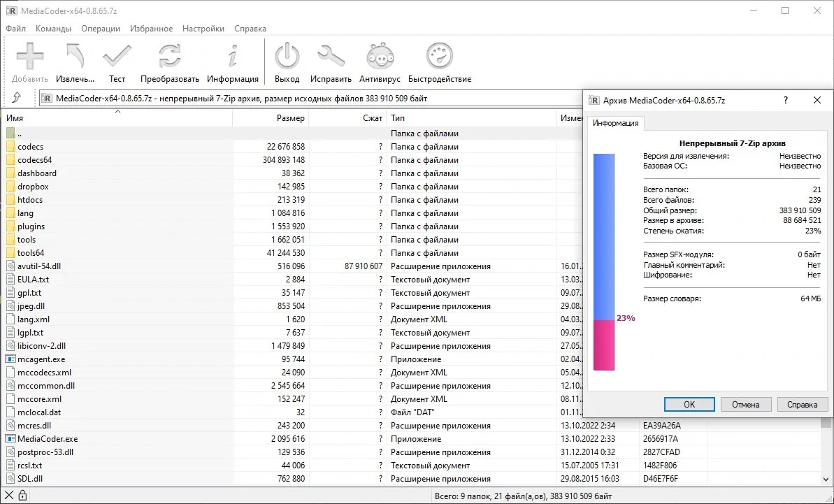Select the mcagent.exe application icon
Image resolution: width=834 pixels, height=504 pixels.
(x=10, y=359)
